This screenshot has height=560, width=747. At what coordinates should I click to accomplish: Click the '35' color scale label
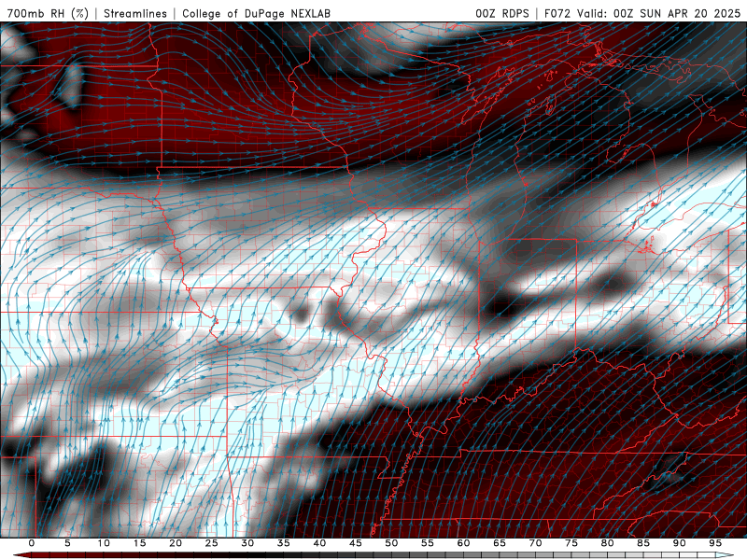pos(284,543)
